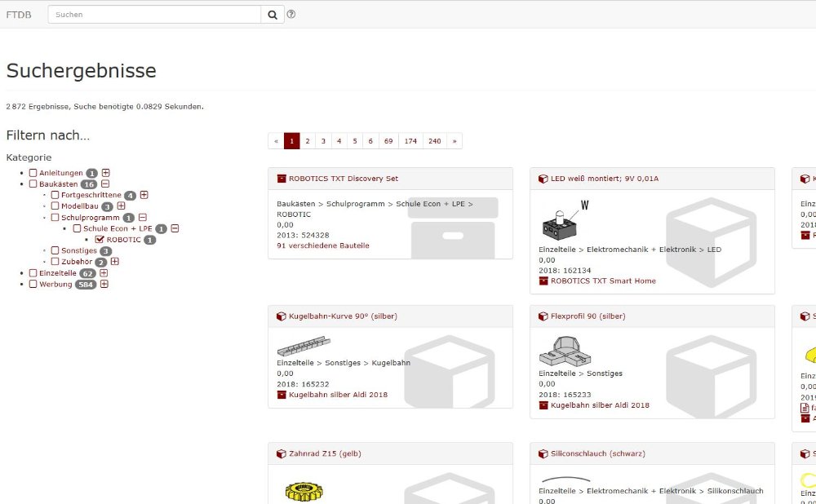This screenshot has height=504, width=816.
Task: Collapse the Schule Econ + LPE node
Action: point(175,228)
